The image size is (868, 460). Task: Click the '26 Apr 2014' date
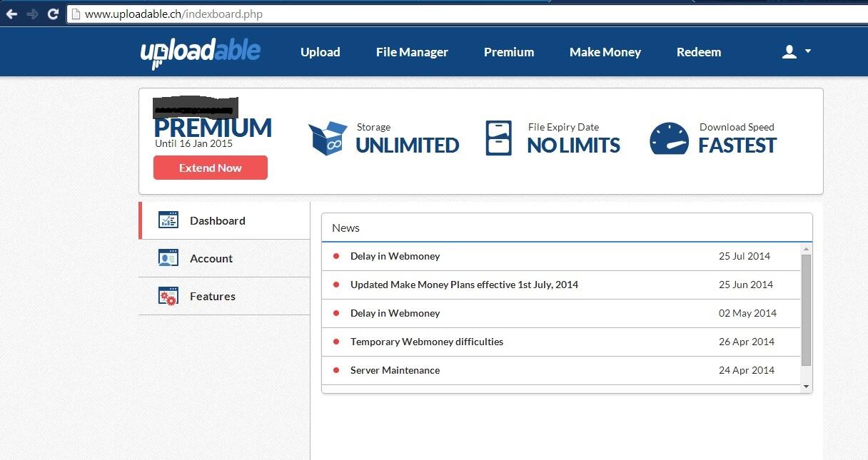747,342
